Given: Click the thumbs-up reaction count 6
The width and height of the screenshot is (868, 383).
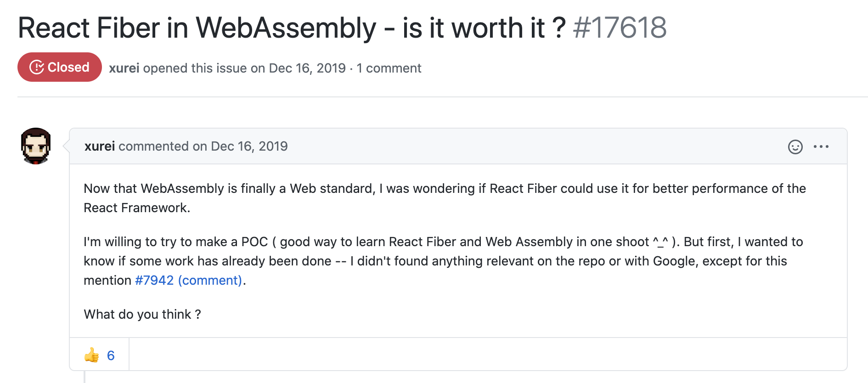Looking at the screenshot, I should 111,355.
